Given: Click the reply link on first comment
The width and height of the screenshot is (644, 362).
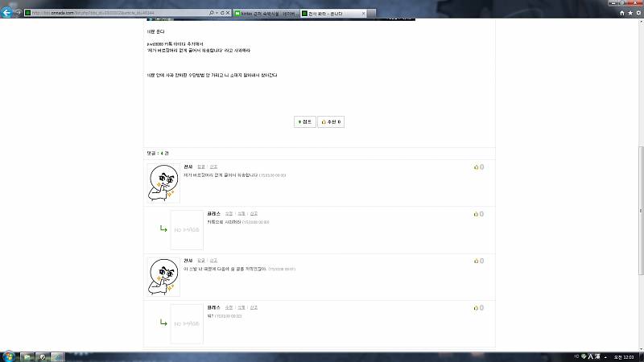Looking at the screenshot, I should click(x=200, y=167).
